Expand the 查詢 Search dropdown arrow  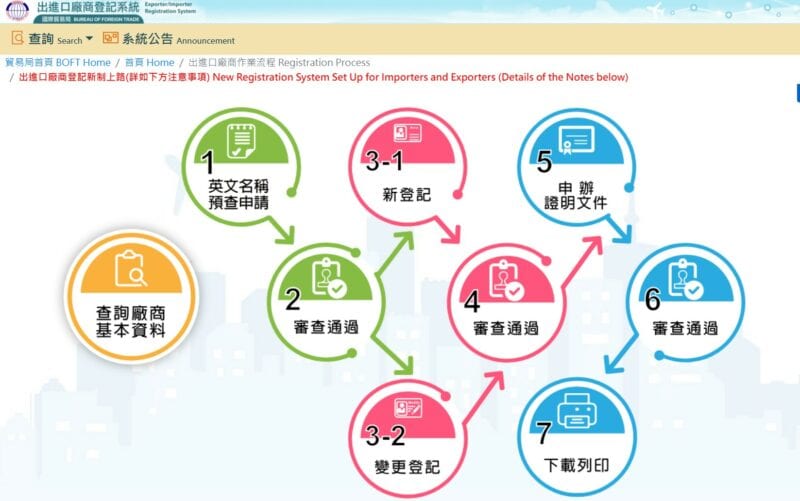89,39
